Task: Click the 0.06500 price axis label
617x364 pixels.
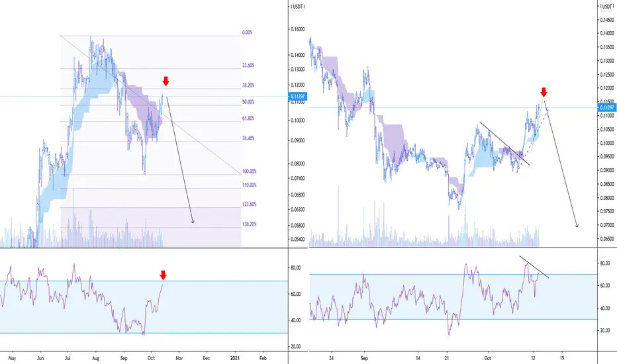Action: point(607,239)
